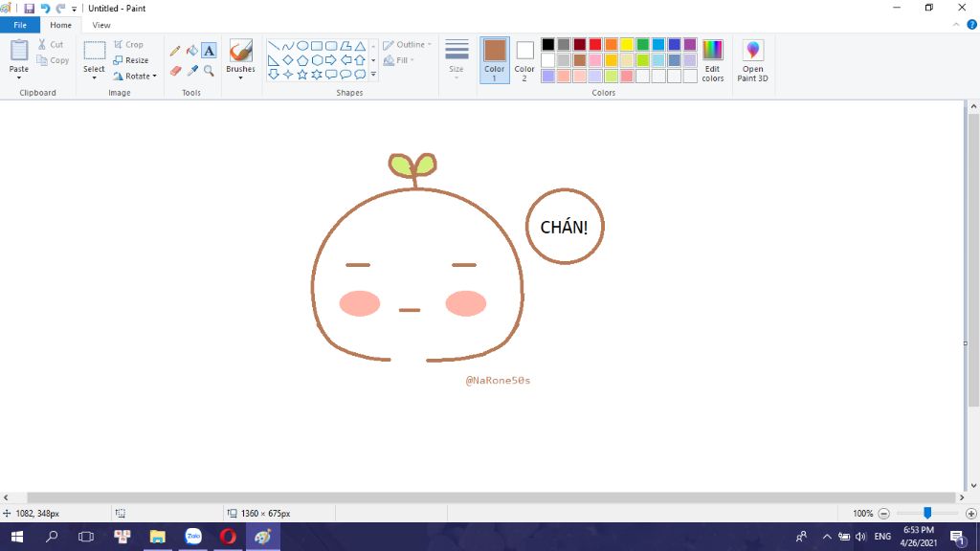
Task: Choose the Eraser tool
Action: click(175, 71)
